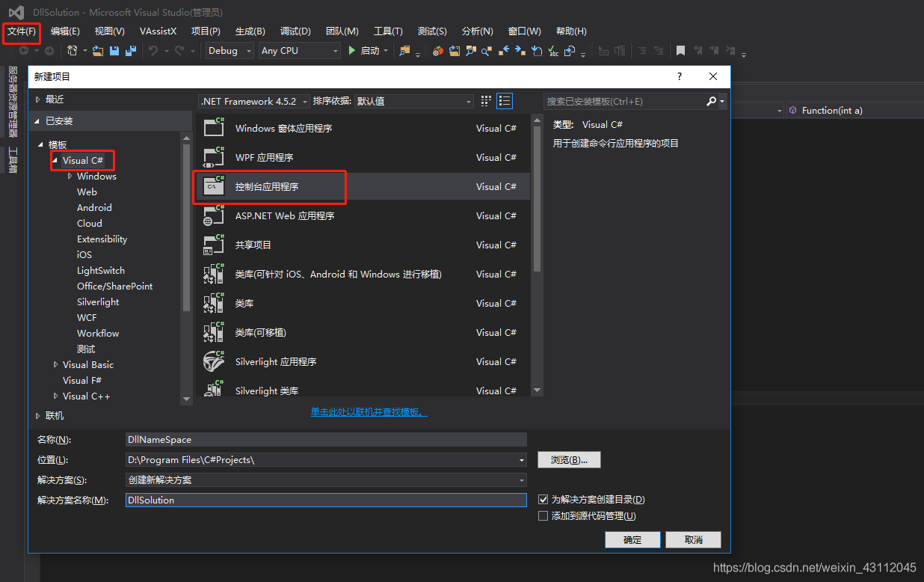The image size is (924, 582).
Task: Switch template list to medium list view
Action: point(505,101)
